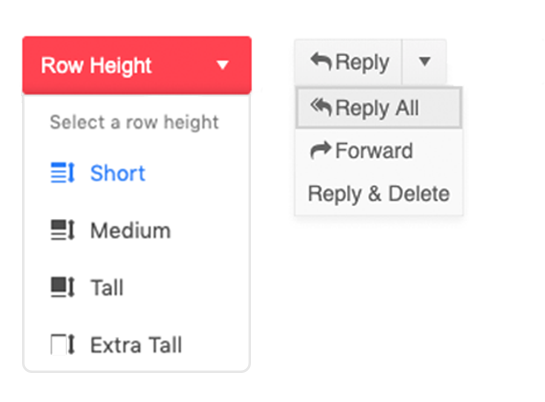This screenshot has width=545, height=402.
Task: Click the Extra Tall row height icon
Action: (x=63, y=344)
